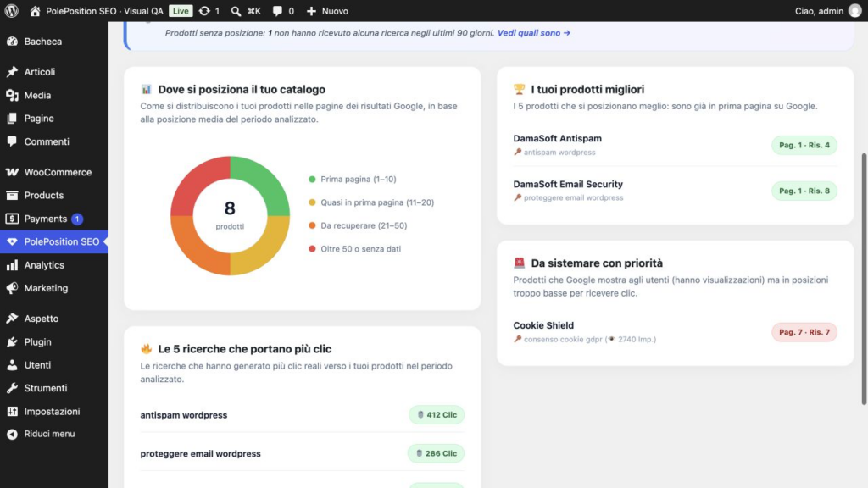Click the WordPress logo in admin bar
Screen dimensions: 868x488
12,11
